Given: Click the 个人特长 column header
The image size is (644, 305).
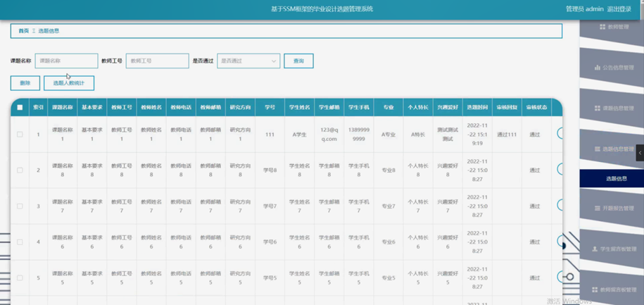Looking at the screenshot, I should (418, 107).
